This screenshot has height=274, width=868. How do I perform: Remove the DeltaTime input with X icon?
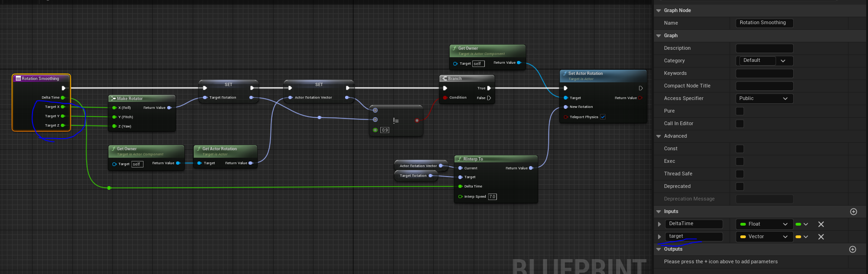pos(821,224)
